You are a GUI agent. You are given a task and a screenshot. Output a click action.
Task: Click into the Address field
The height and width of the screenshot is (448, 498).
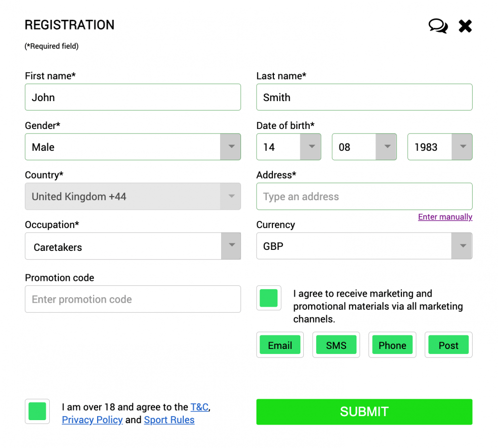tap(364, 197)
